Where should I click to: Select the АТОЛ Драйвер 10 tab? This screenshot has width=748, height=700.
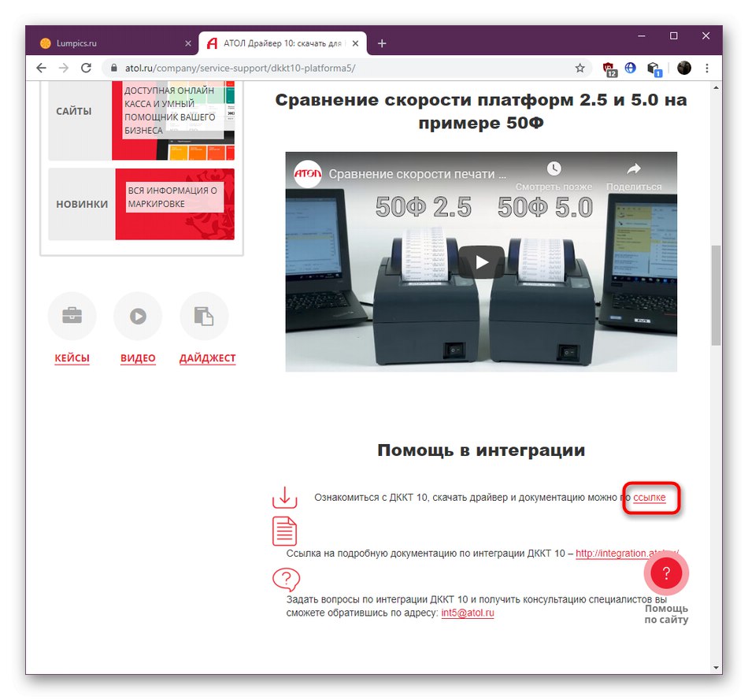283,43
